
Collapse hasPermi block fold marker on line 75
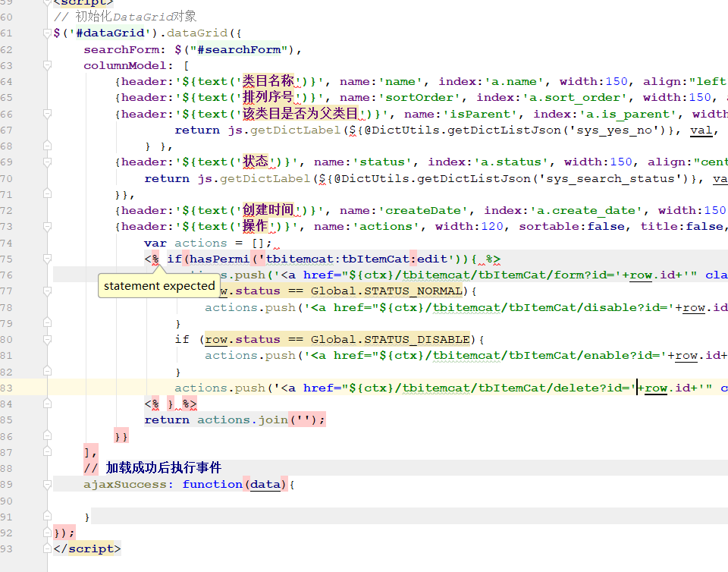pyautogui.click(x=47, y=259)
